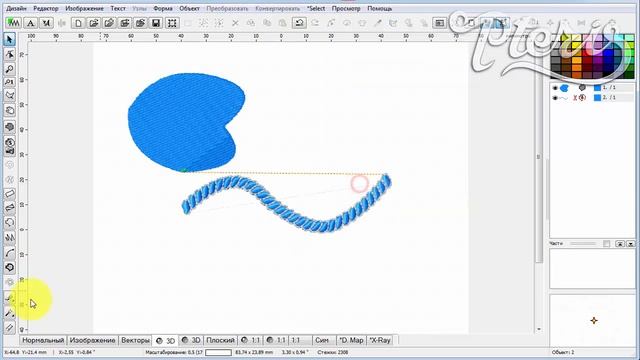This screenshot has width=640, height=360.
Task: Open the text tool marked A
Action: 31,23
